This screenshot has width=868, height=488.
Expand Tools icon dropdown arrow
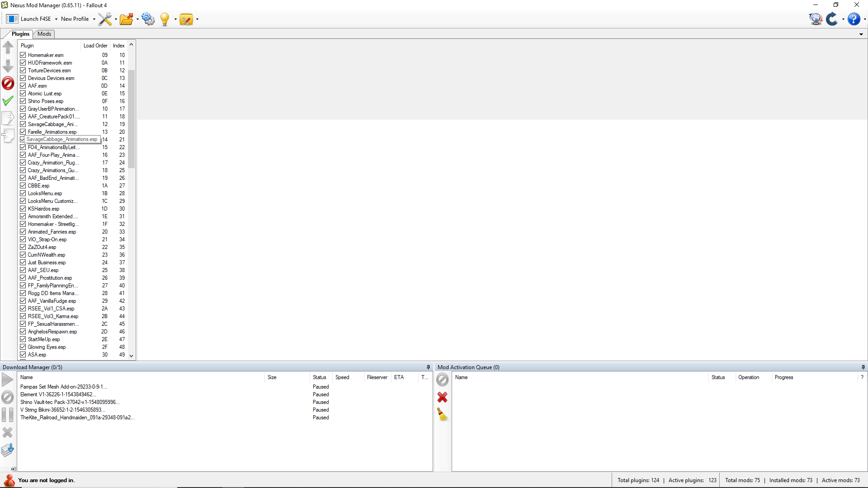[116, 19]
